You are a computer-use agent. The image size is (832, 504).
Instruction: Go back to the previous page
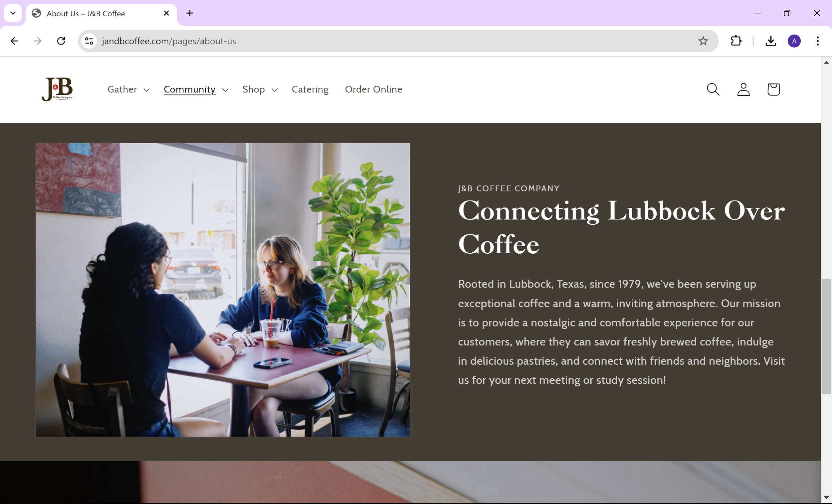click(14, 41)
